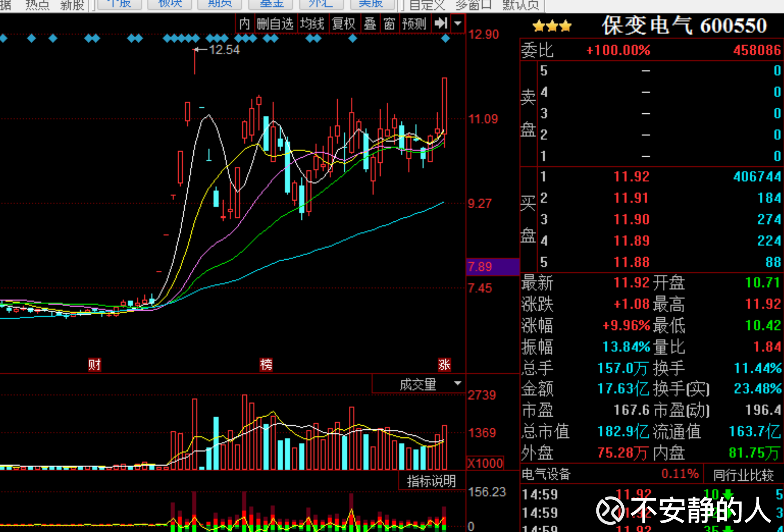
Task: Click the 12.90 price axis label
Action: pos(483,34)
